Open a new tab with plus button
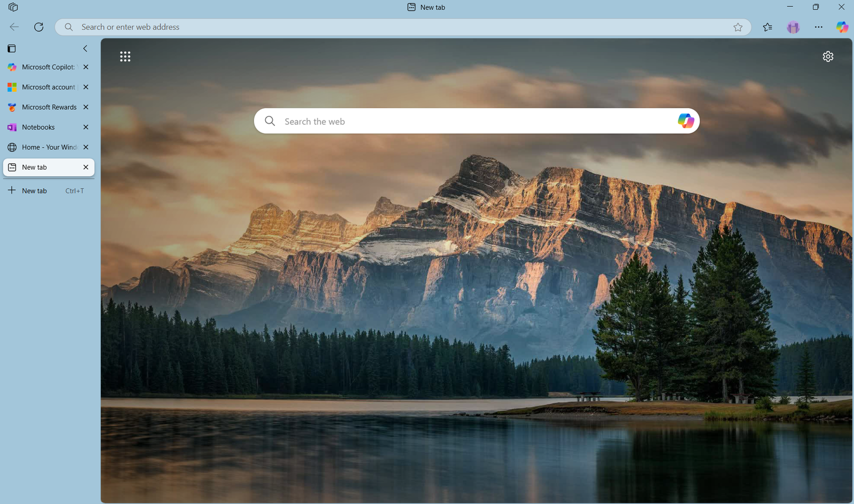854x504 pixels. (48, 190)
